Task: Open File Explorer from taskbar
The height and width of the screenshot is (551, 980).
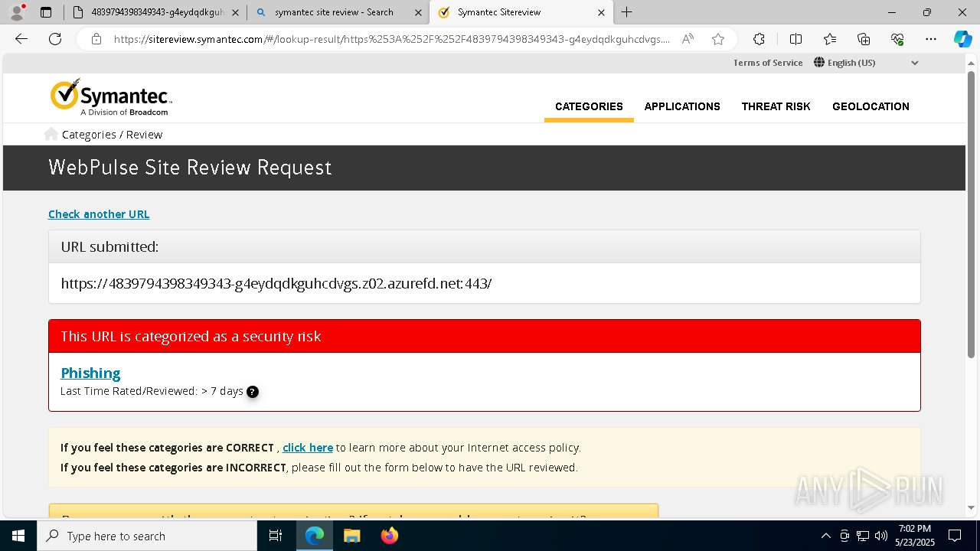Action: (x=352, y=536)
